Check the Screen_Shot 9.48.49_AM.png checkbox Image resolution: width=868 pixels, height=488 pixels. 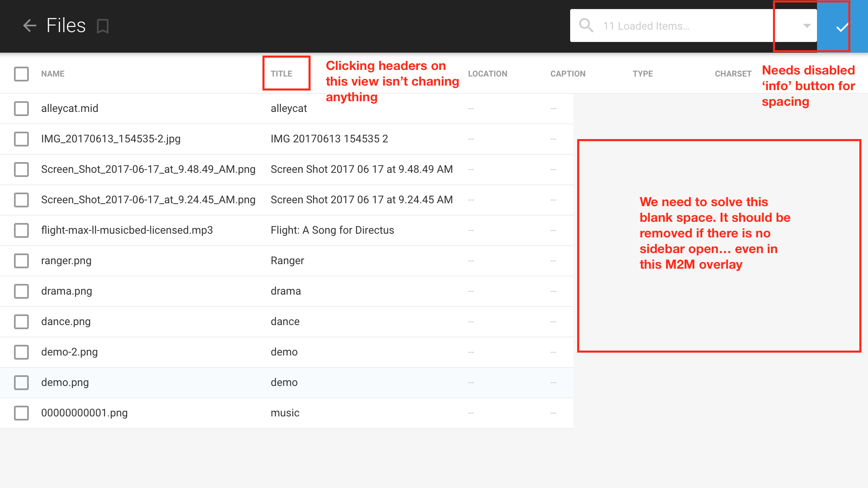click(21, 170)
